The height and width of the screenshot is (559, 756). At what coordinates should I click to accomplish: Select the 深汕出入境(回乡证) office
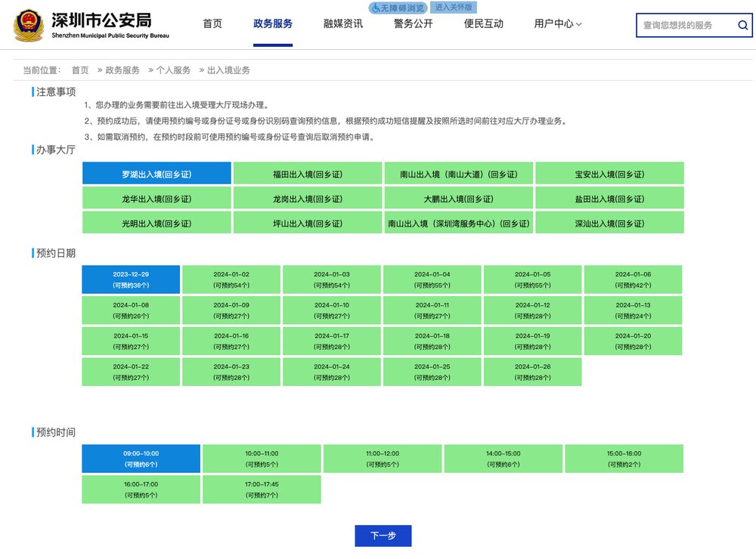608,222
